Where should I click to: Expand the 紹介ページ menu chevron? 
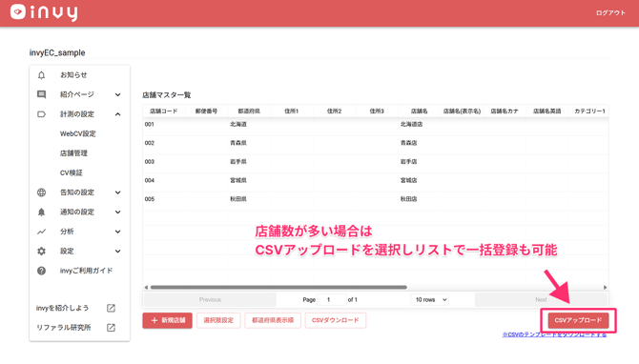coord(117,95)
